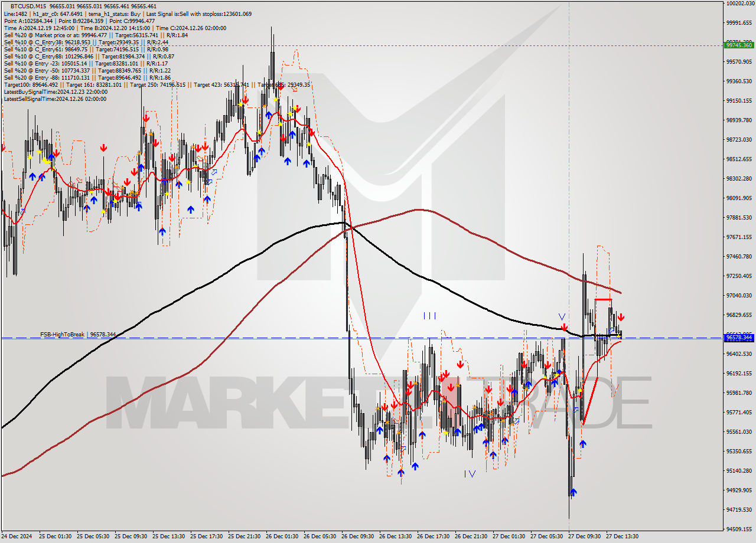Click the blue 'V' wave label
756x543 pixels.
click(x=562, y=317)
